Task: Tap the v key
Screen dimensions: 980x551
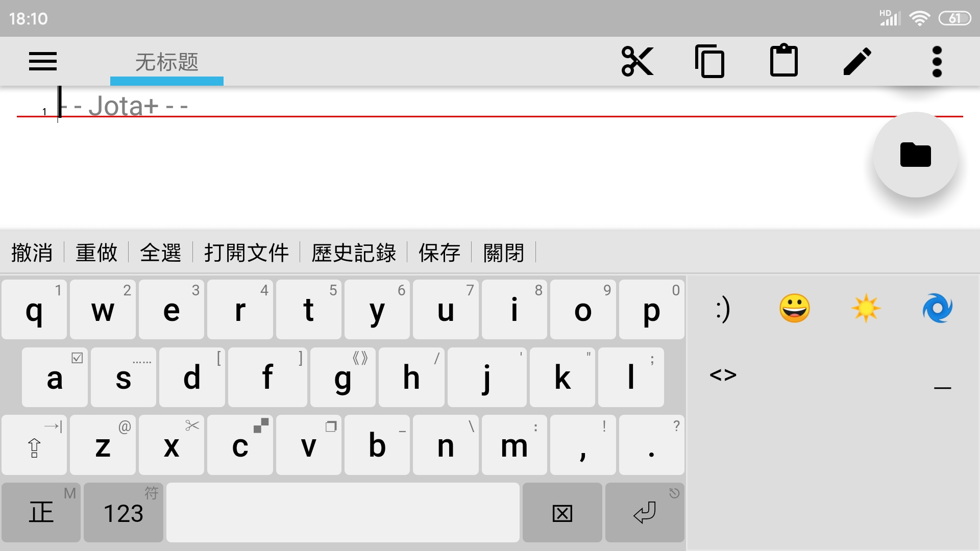Action: click(x=309, y=445)
